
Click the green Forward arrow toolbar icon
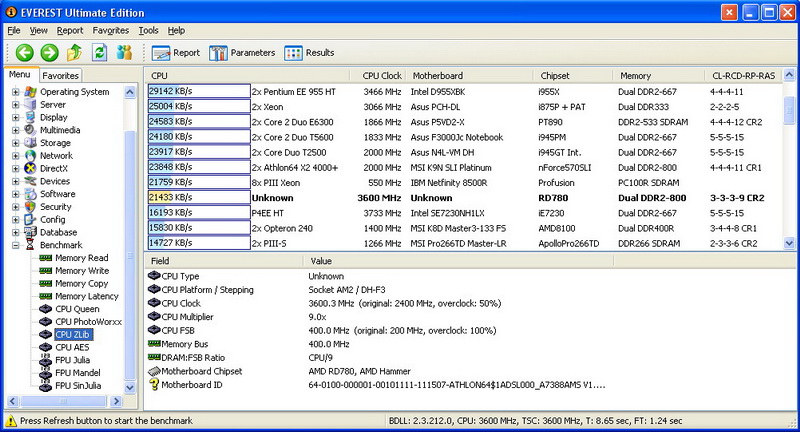(x=49, y=53)
